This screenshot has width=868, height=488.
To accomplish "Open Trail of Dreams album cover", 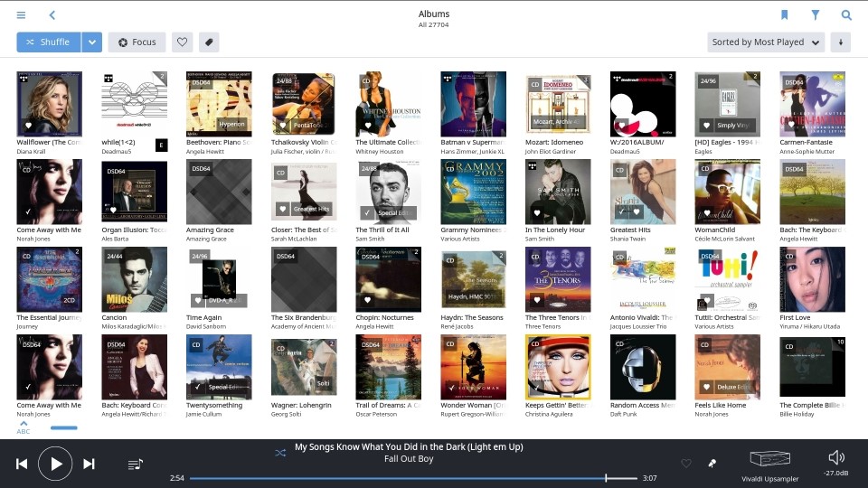I will coord(388,367).
